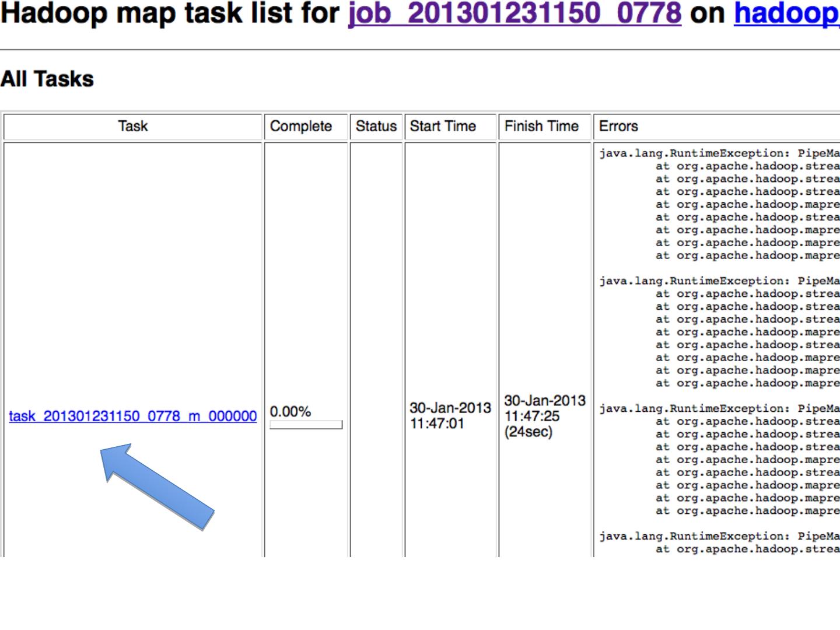Click the first java.lang.RuntimeException error line
This screenshot has height=630, width=840.
tap(719, 153)
